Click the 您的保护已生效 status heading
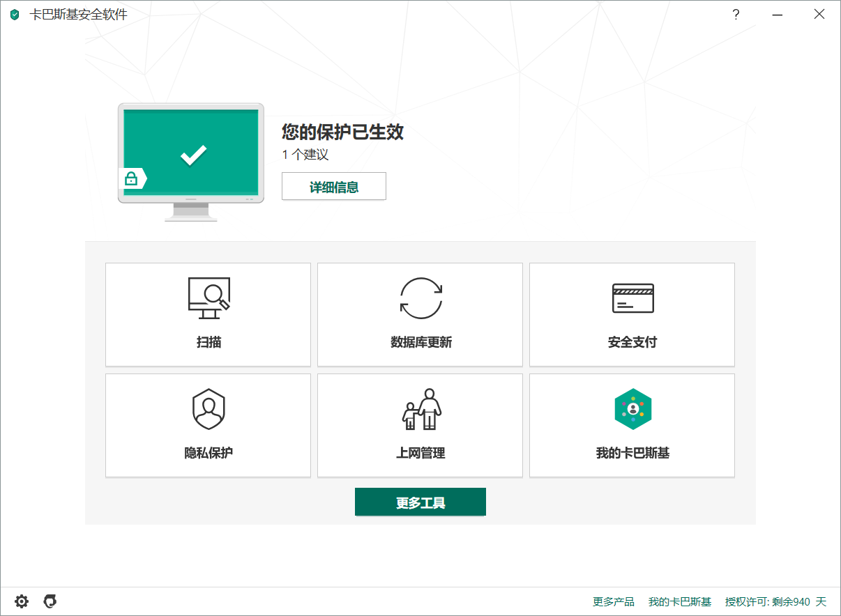This screenshot has width=841, height=616. point(343,132)
